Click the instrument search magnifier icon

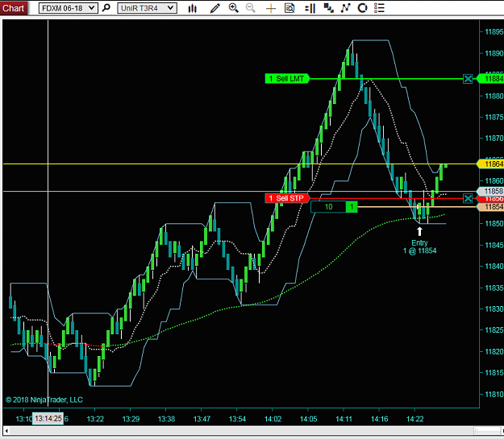[x=106, y=8]
